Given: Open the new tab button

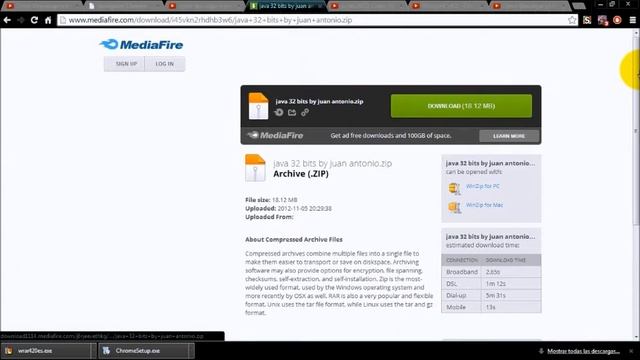Looking at the screenshot, I should coord(579,6).
